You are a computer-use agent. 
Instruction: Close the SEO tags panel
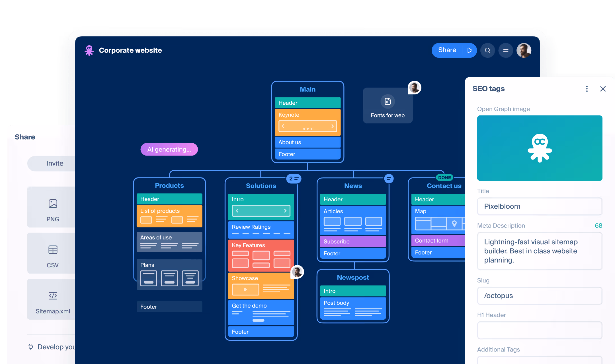(x=603, y=89)
